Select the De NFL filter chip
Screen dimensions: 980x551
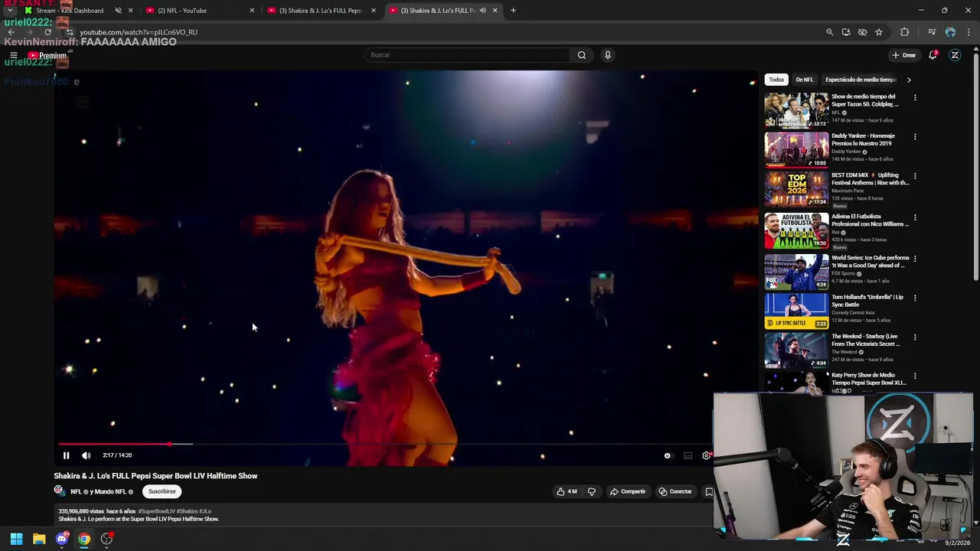click(x=805, y=80)
